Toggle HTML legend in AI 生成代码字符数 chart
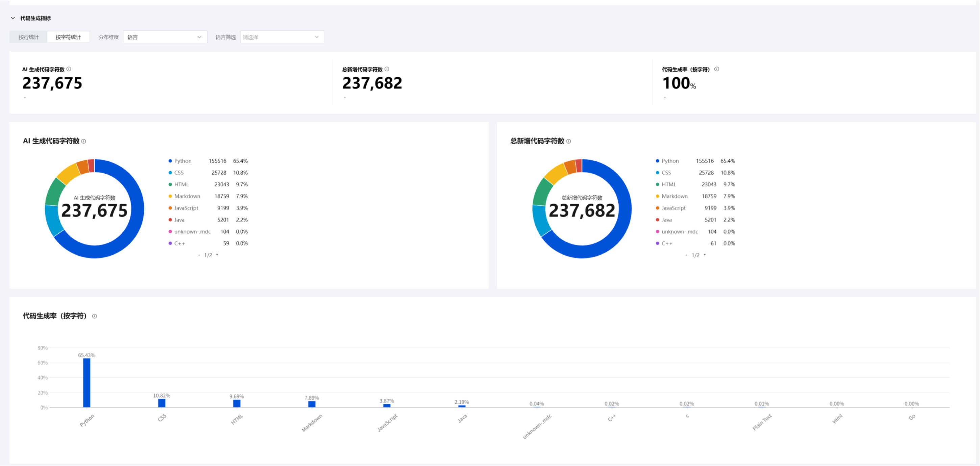 [208, 184]
